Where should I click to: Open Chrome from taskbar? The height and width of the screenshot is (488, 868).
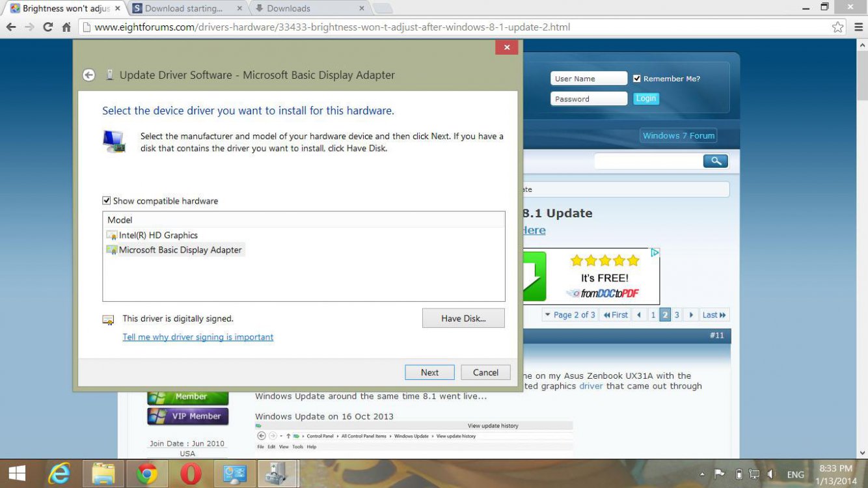(x=147, y=473)
